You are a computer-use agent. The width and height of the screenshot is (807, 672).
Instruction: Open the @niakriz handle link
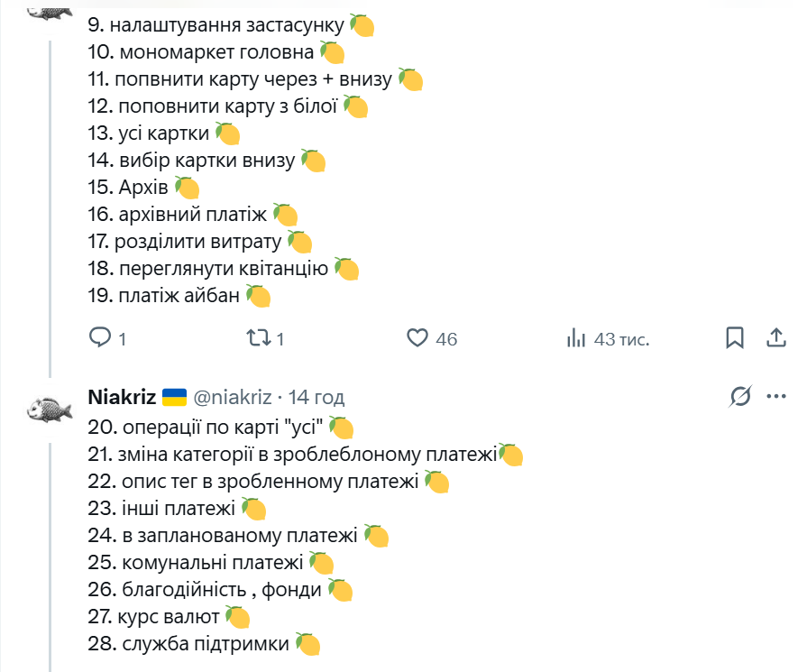[231, 397]
